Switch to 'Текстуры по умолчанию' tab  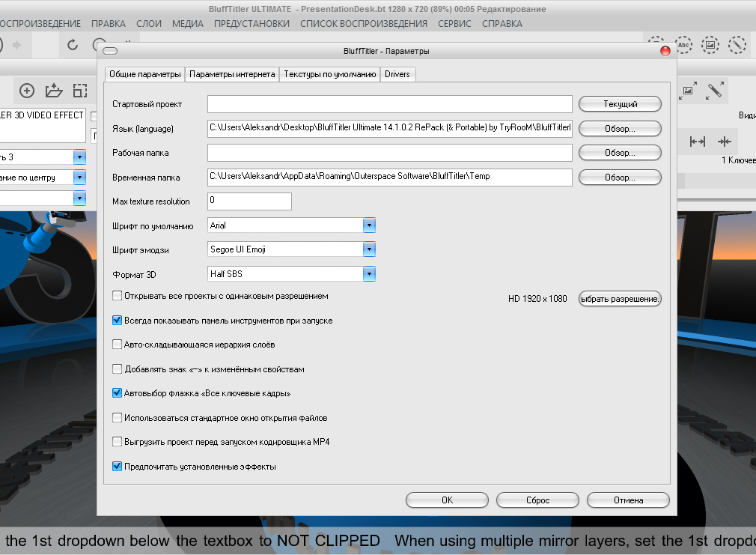pos(330,74)
